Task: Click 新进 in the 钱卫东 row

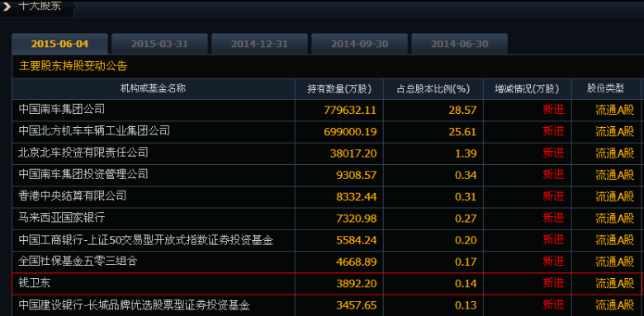Action: 554,283
